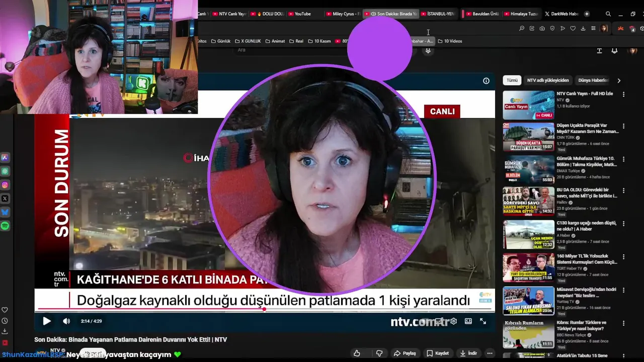Screen dimensions: 644x362
Task: Open ChatGPT sidebar icon
Action: point(5,171)
